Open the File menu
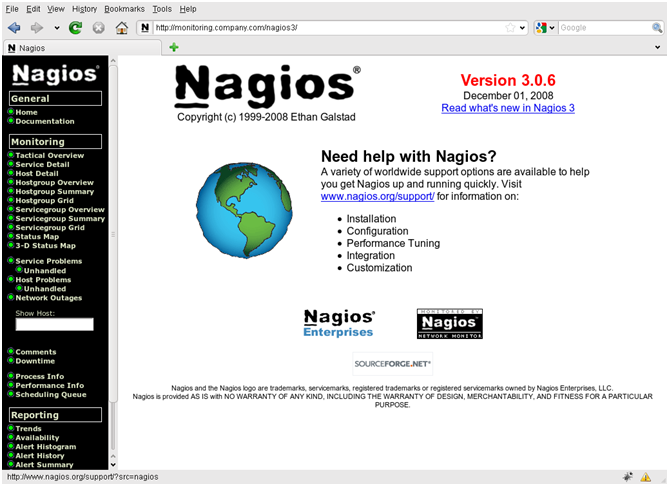The height and width of the screenshot is (486, 669). [x=12, y=9]
